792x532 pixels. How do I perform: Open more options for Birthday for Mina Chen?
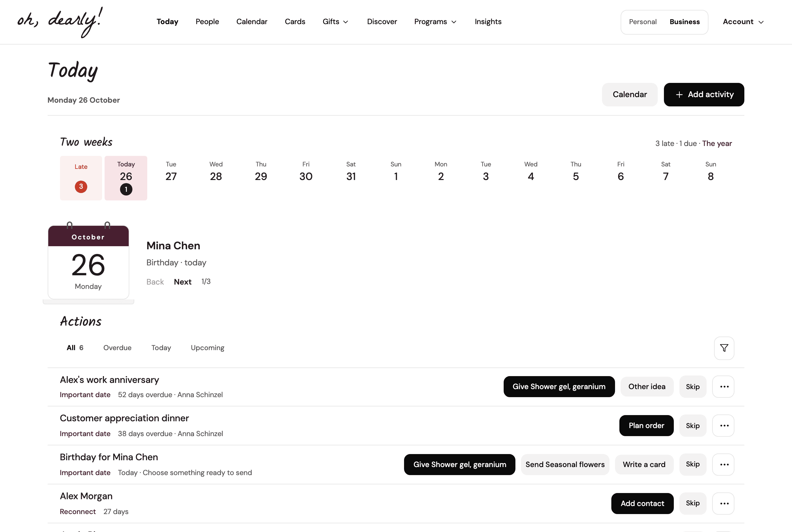(x=723, y=465)
